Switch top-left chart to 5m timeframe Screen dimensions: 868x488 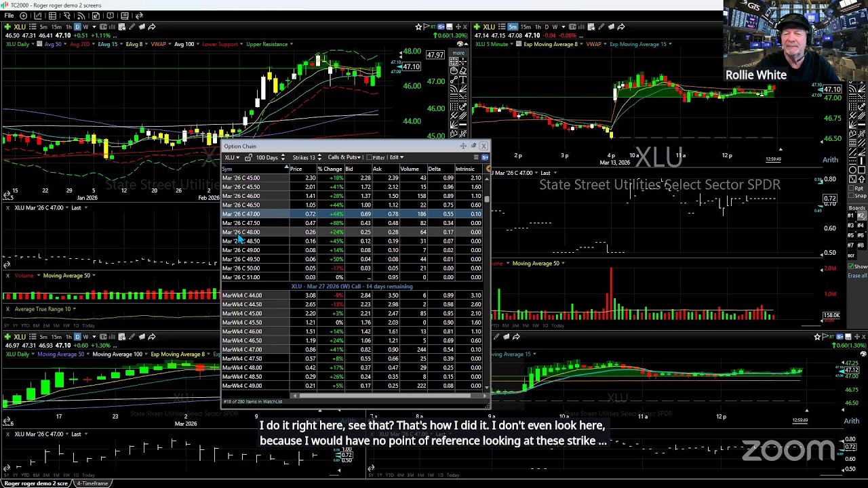[x=43, y=27]
